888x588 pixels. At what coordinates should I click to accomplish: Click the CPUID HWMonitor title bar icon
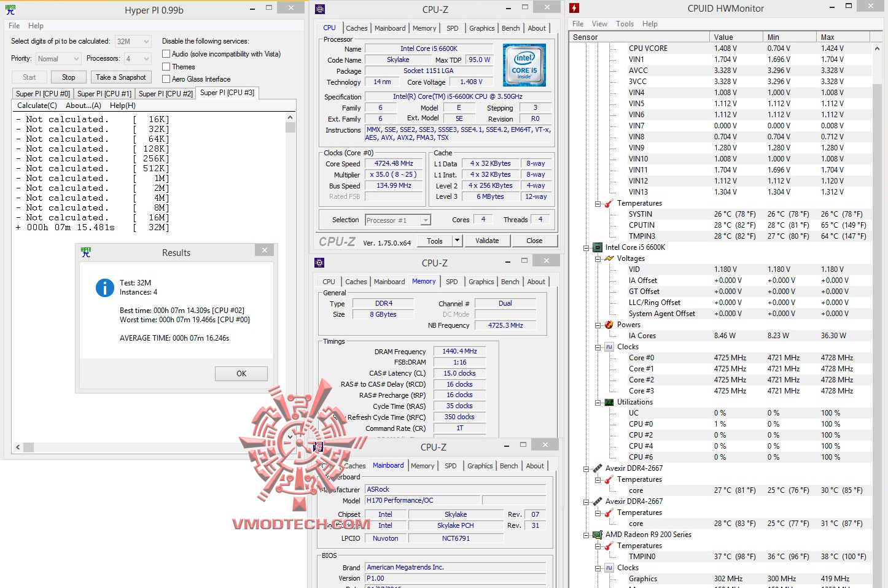tap(574, 8)
